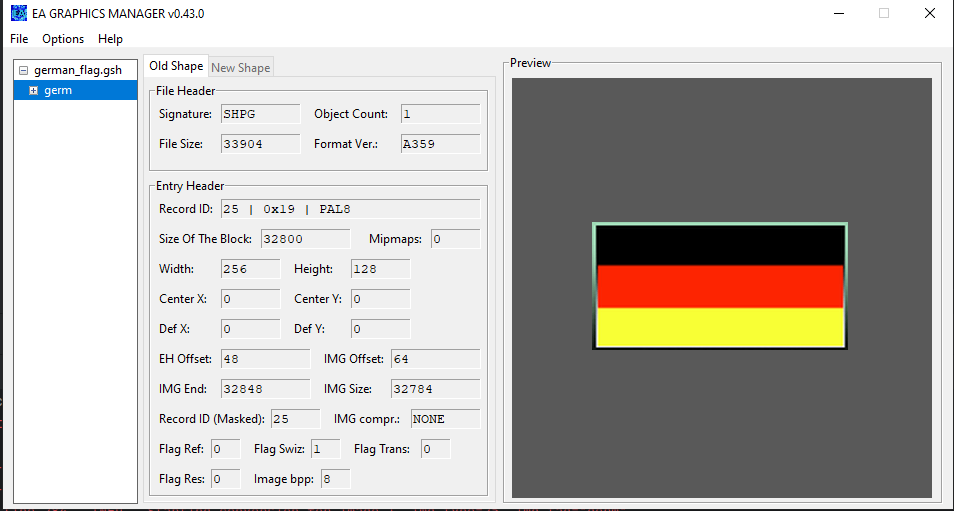954x511 pixels.
Task: Click the IMG Offset field showing 64
Action: pos(436,359)
